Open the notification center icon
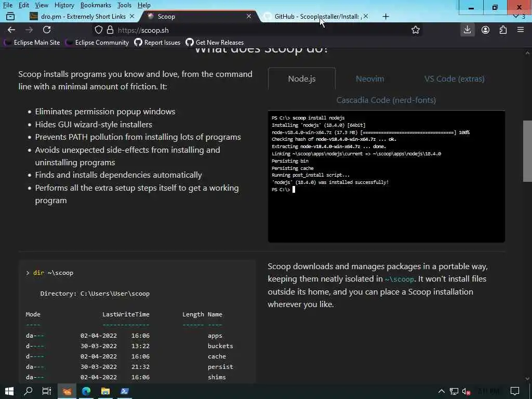This screenshot has height=399, width=532. pyautogui.click(x=515, y=392)
